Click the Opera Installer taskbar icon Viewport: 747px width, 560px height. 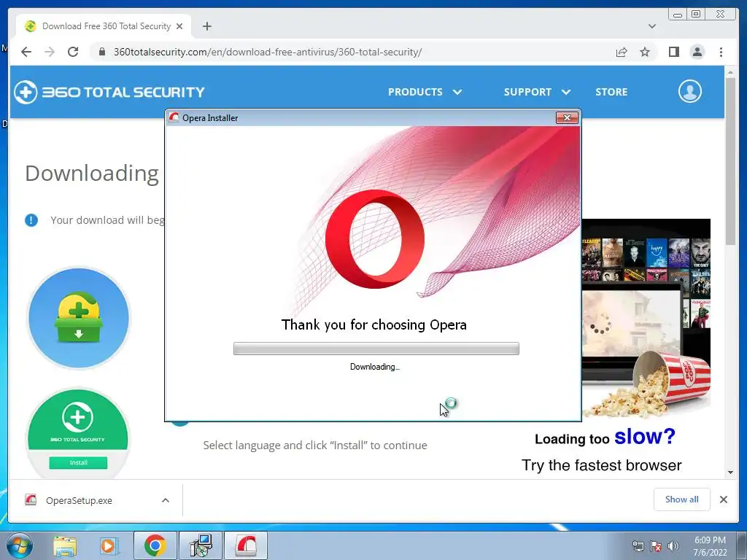pyautogui.click(x=246, y=545)
